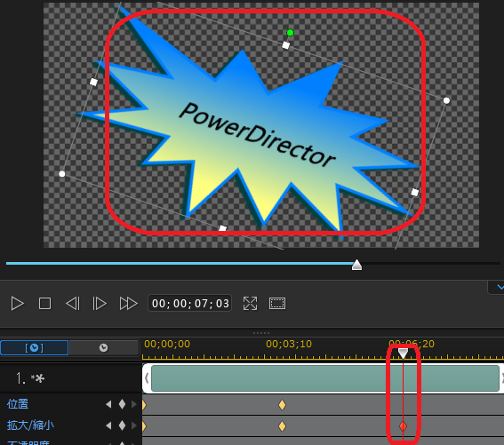Click the green rotation handle of object
This screenshot has height=445, width=504.
click(290, 33)
